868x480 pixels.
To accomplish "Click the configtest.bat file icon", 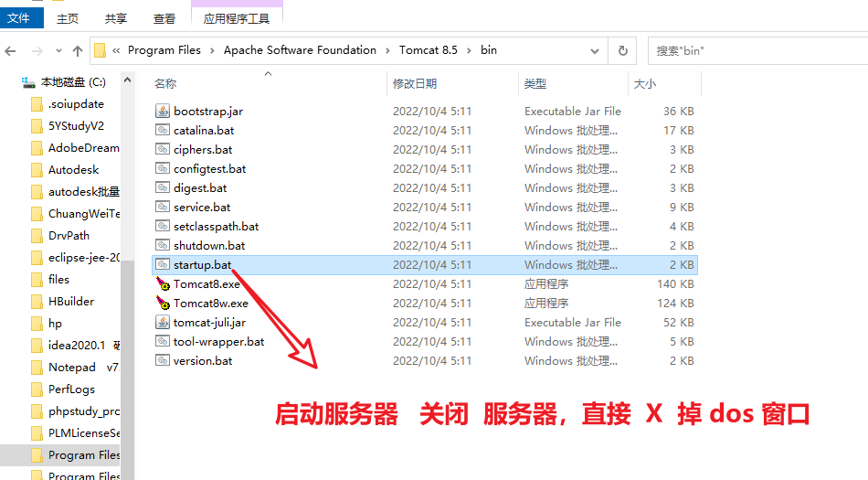I will tap(163, 168).
